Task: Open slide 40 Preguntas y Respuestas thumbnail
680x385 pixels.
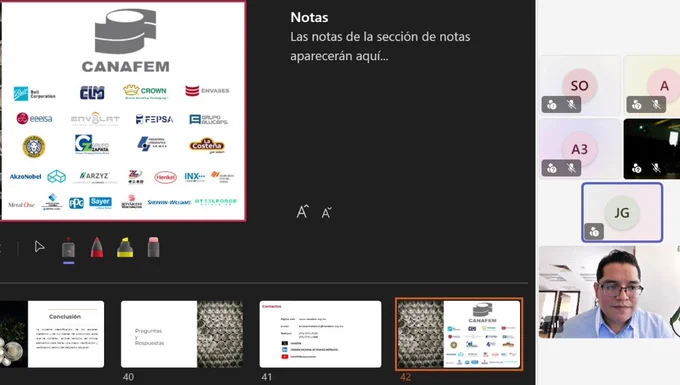Action: coord(182,334)
